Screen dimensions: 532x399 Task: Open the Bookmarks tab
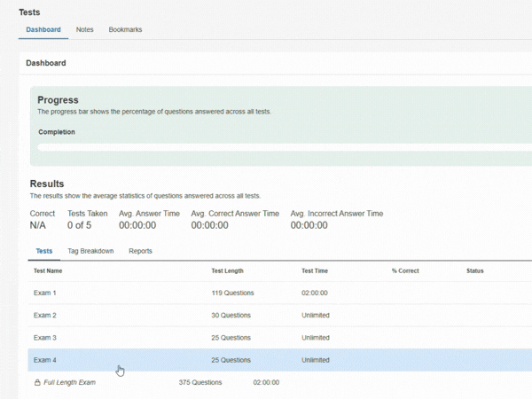coord(125,29)
